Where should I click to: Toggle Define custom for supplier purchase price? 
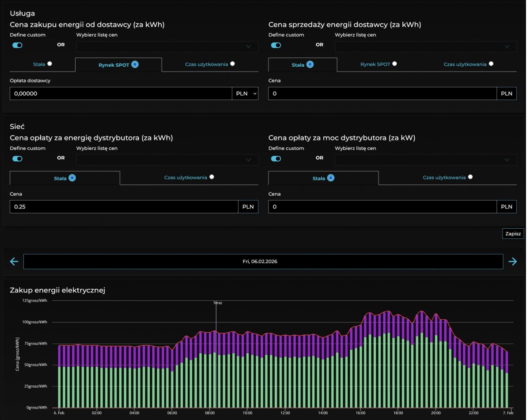[17, 45]
